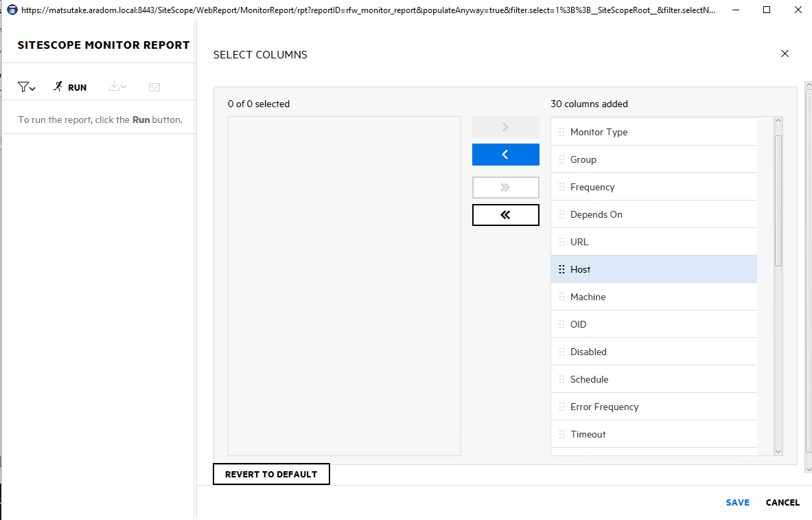The height and width of the screenshot is (520, 812).
Task: Close the Select Columns dialog
Action: 785,54
